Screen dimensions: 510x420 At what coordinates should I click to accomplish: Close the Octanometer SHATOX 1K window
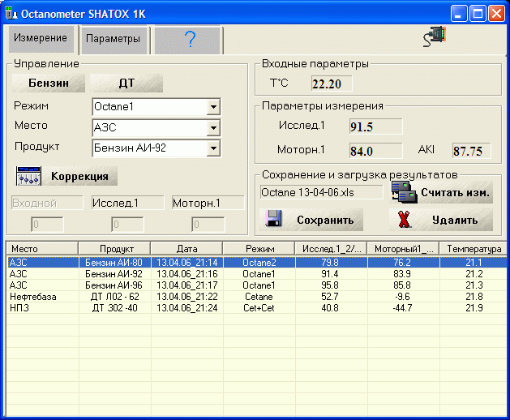[497, 14]
